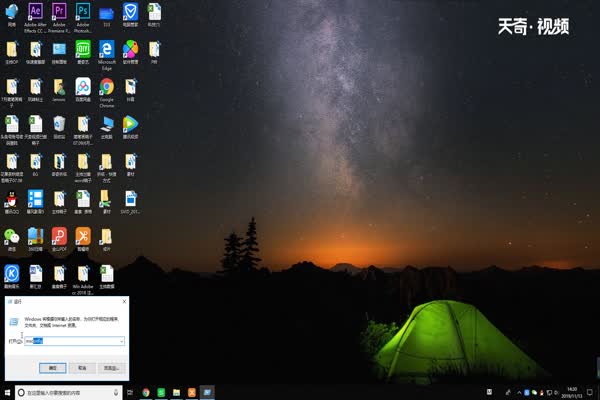Click the Browse button in Run dialog
Screen dimensions: 600x400
[x=111, y=368]
